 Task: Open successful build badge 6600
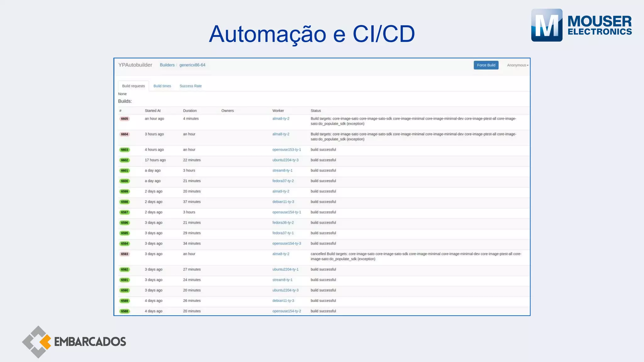[x=125, y=181]
